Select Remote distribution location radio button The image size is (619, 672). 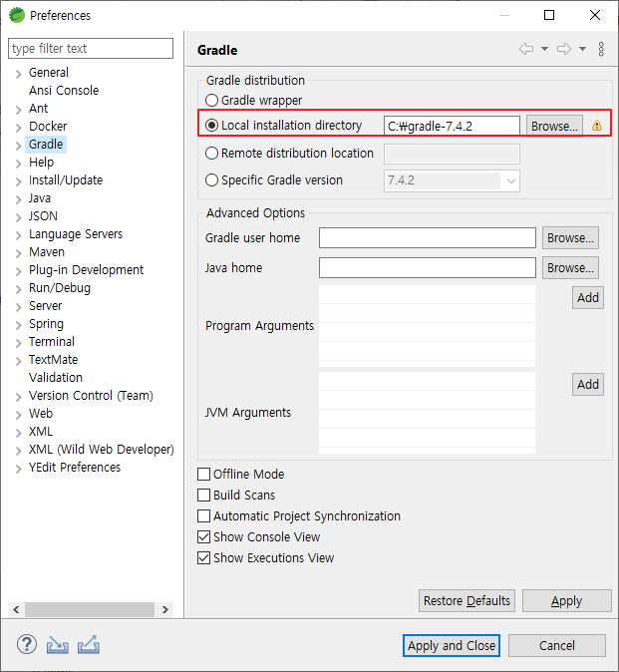(x=211, y=153)
